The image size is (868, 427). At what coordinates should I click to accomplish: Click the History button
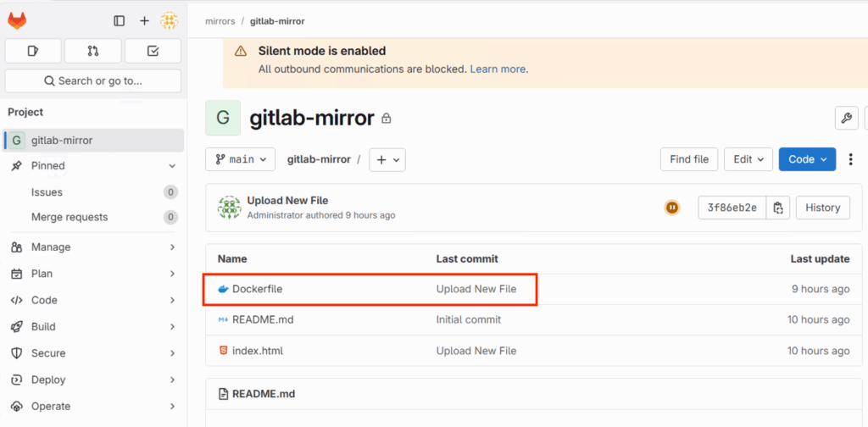(x=822, y=208)
